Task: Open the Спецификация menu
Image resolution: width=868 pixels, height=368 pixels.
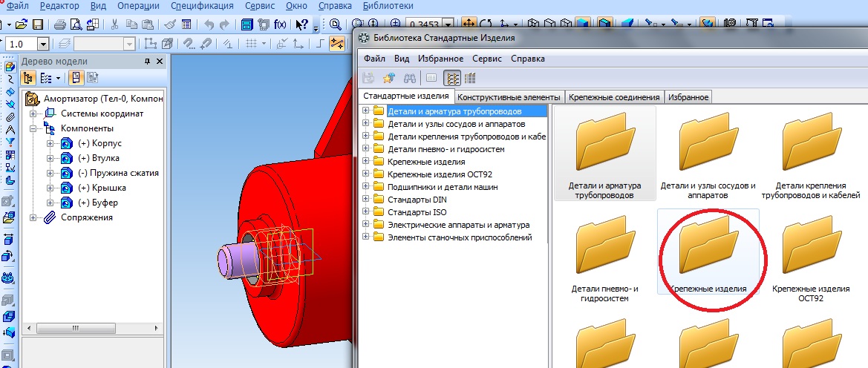Action: point(202,6)
